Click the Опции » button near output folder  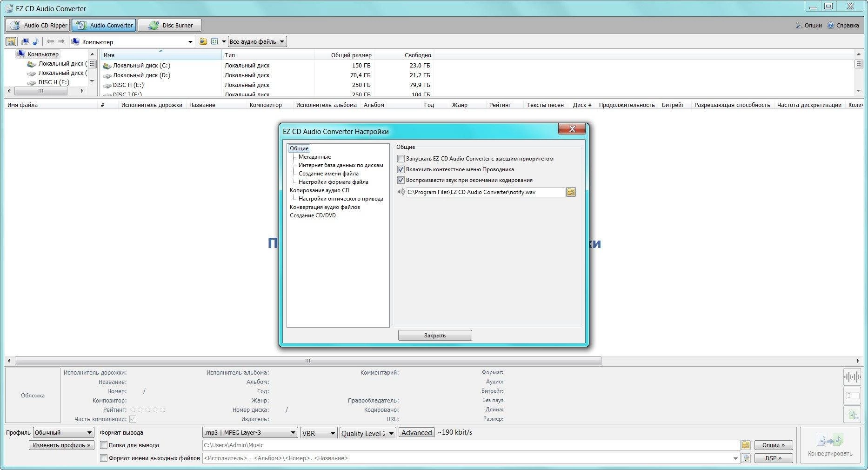(774, 445)
